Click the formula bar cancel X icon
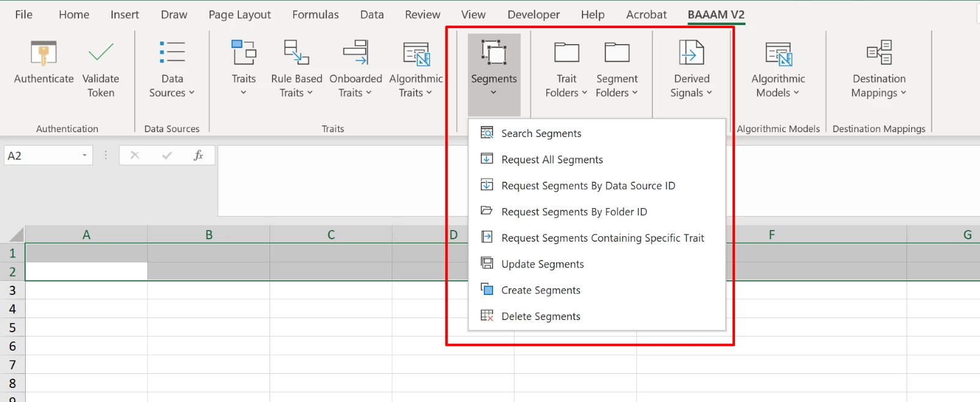 [135, 155]
